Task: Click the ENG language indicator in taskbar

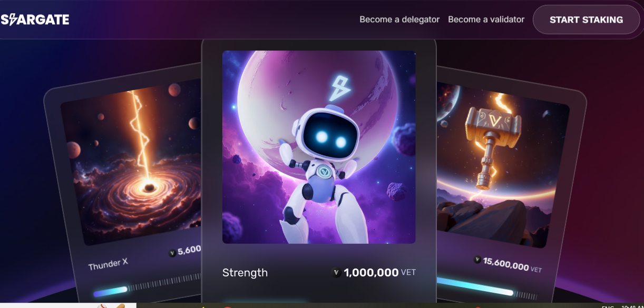Action: click(x=608, y=306)
